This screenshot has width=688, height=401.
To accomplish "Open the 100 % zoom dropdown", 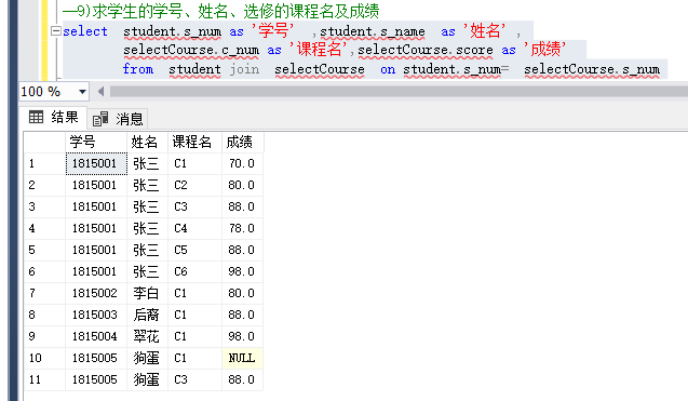I will pyautogui.click(x=82, y=92).
